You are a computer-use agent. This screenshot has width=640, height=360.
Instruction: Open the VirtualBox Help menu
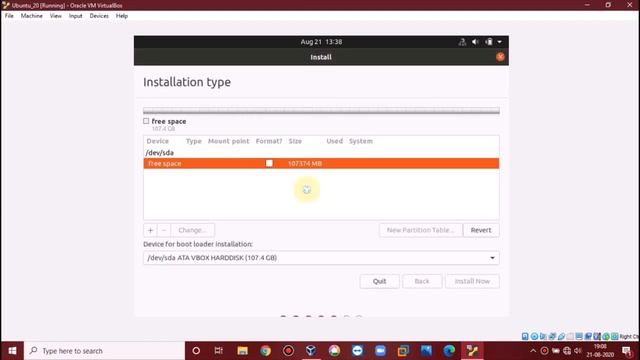point(122,16)
